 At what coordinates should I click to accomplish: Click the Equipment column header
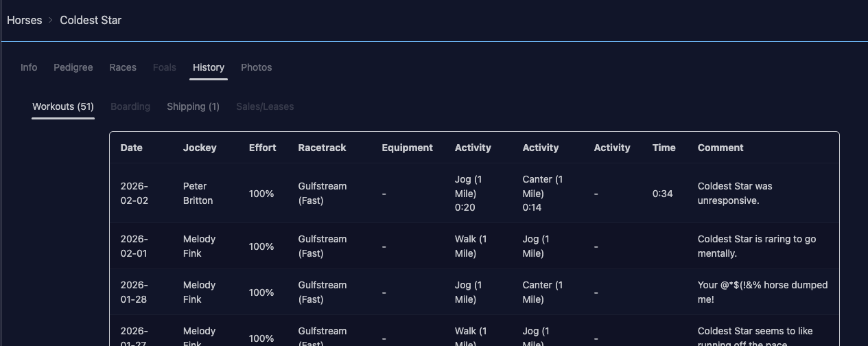tap(408, 148)
